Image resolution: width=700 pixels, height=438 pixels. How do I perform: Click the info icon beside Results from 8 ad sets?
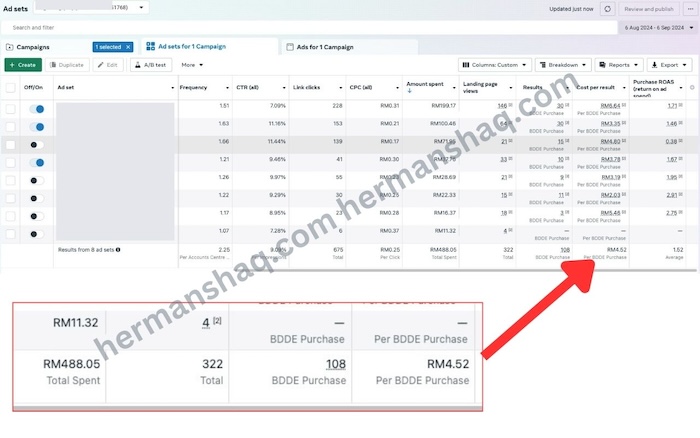click(x=118, y=249)
